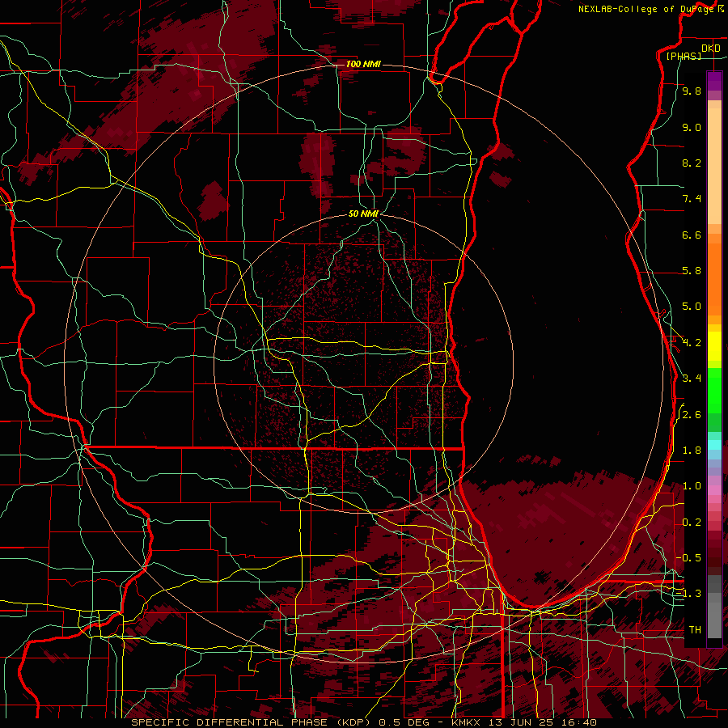Click the 3.4 value on the color scale
Screen dimensions: 728x728
click(692, 379)
